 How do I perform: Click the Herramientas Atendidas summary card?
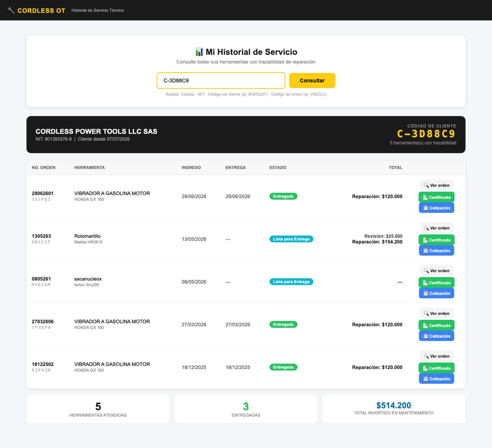pos(98,409)
